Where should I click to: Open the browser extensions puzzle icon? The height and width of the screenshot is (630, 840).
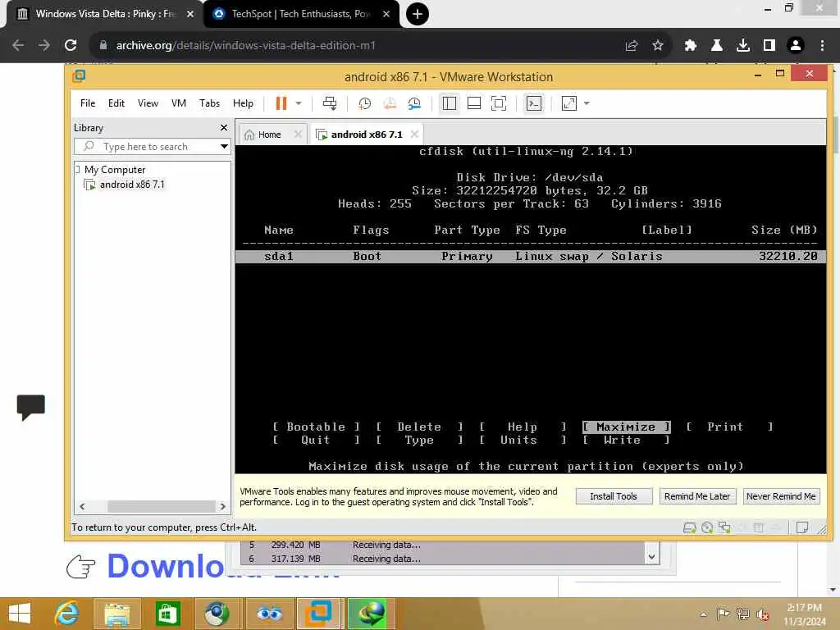tap(691, 46)
